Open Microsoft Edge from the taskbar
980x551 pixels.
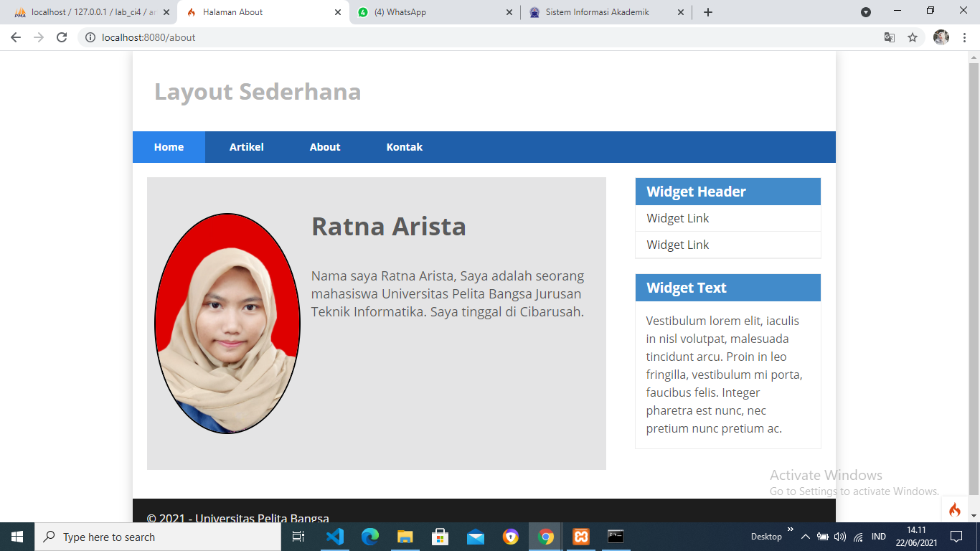(x=369, y=537)
